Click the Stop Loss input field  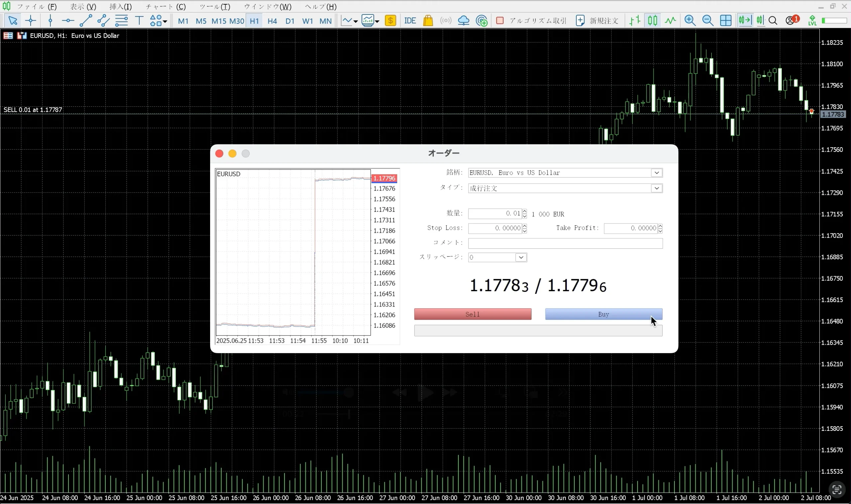495,228
